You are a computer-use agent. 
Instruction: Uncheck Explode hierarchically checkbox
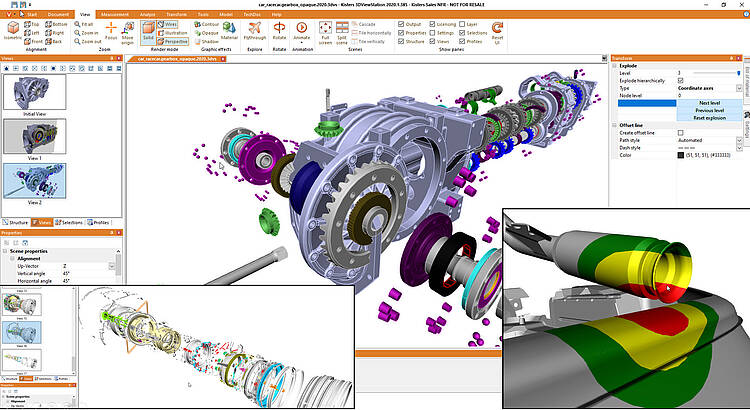pos(681,81)
